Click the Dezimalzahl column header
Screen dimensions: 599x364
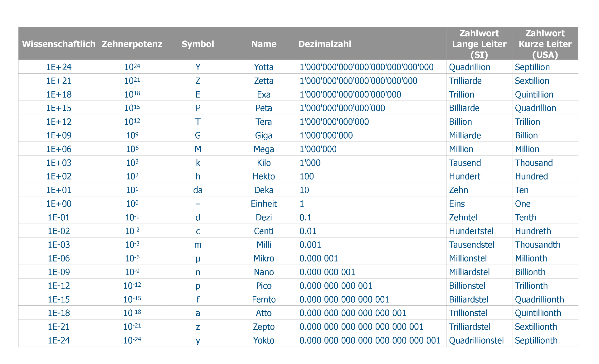coord(325,44)
